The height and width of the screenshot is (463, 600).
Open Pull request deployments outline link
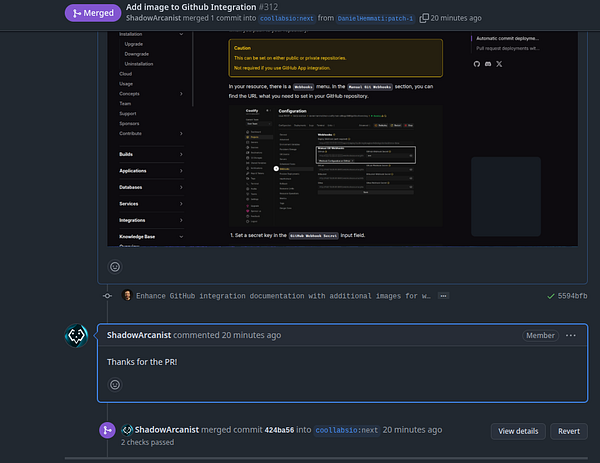tap(507, 48)
